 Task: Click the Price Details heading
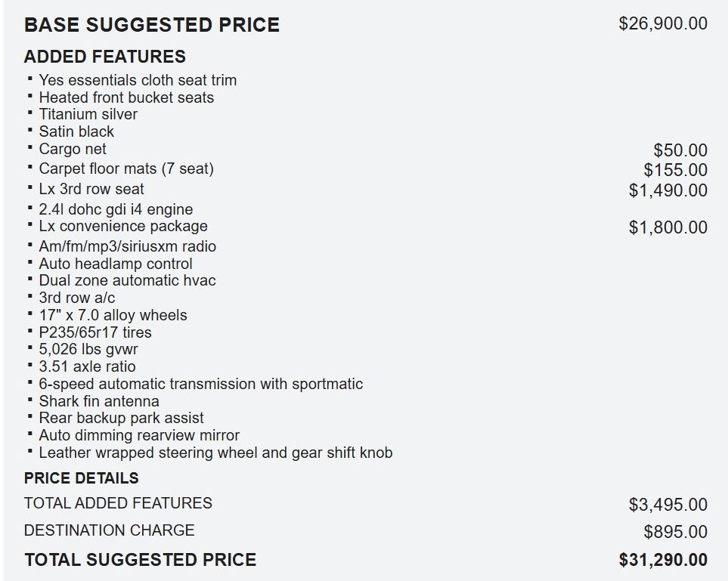82,478
